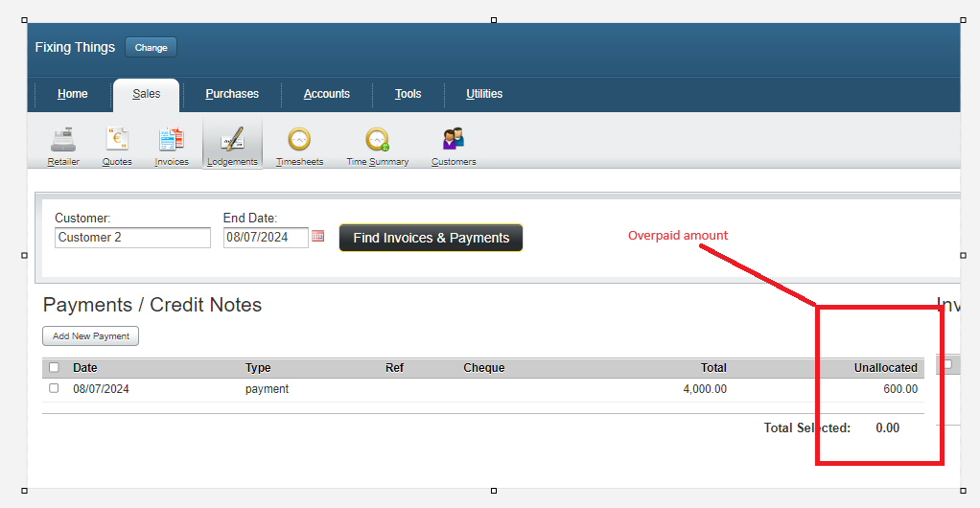Click the End Date input field
The image size is (980, 508).
[x=266, y=238]
